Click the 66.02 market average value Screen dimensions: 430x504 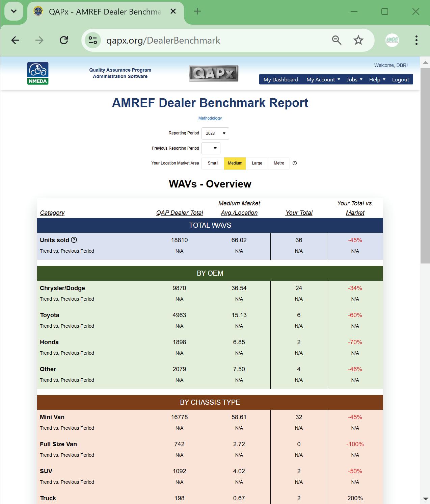(x=239, y=240)
